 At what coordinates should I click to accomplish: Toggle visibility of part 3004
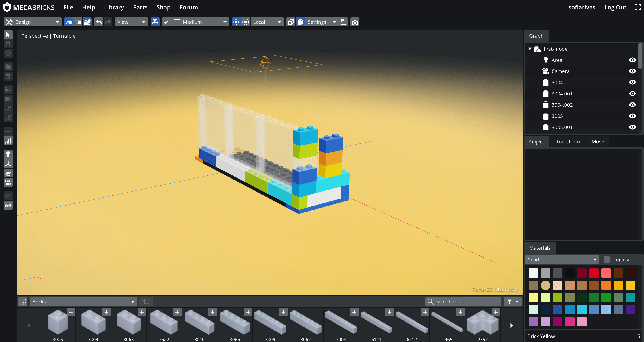[x=633, y=82]
